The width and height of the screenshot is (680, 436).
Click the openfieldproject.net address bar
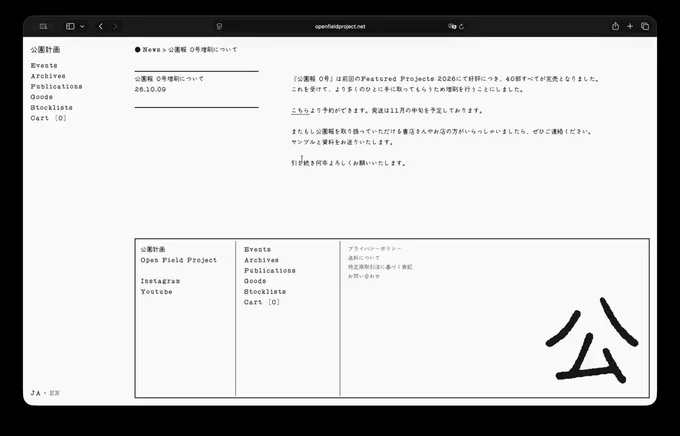340,26
